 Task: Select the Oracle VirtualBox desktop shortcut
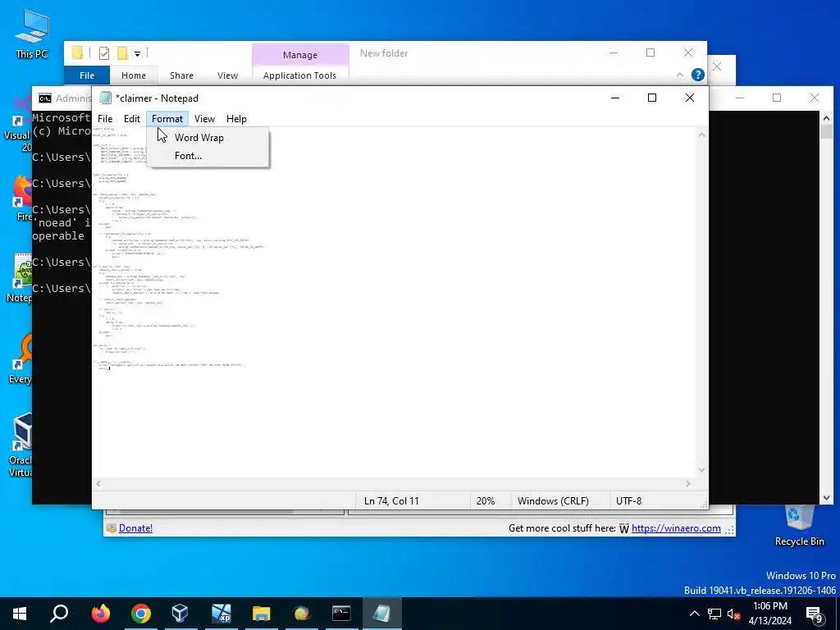(21, 445)
